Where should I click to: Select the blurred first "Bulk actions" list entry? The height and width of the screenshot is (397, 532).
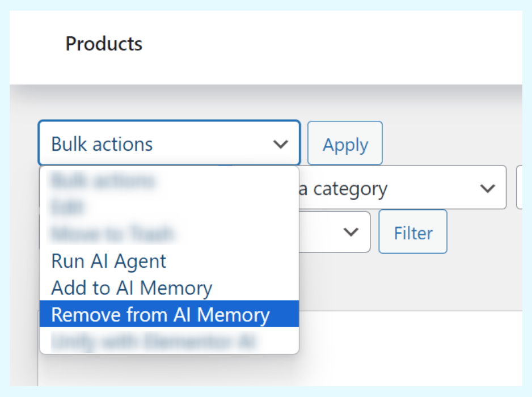(x=102, y=181)
